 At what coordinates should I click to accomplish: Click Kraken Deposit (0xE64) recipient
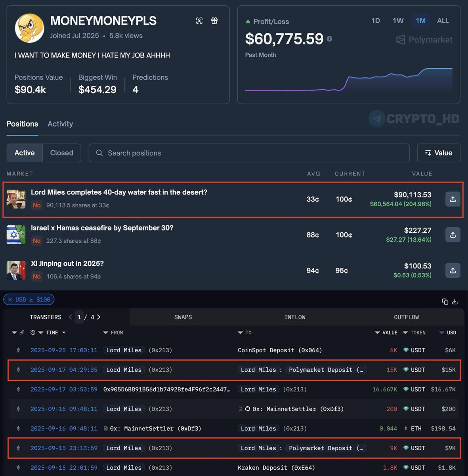pyautogui.click(x=276, y=468)
